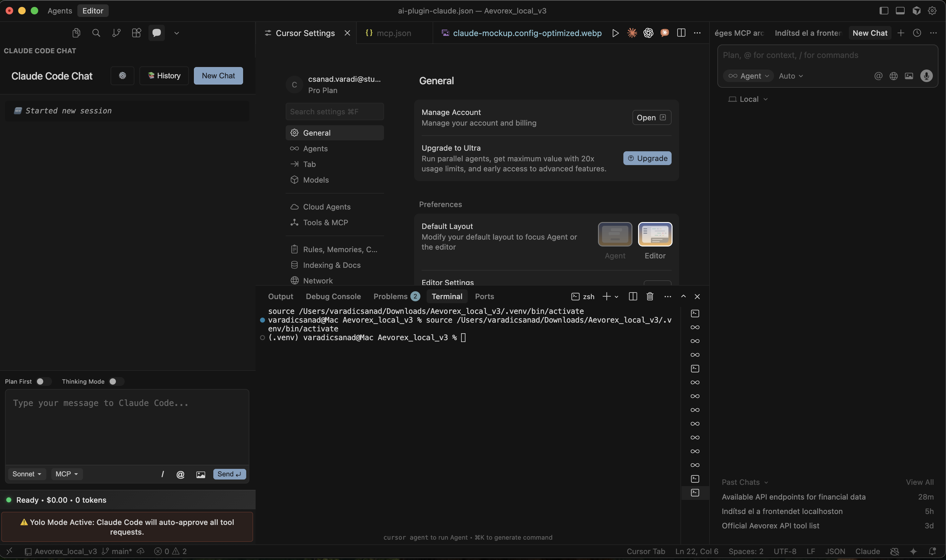This screenshot has height=560, width=946.
Task: Open the chat bubble panel icon
Action: (x=156, y=33)
